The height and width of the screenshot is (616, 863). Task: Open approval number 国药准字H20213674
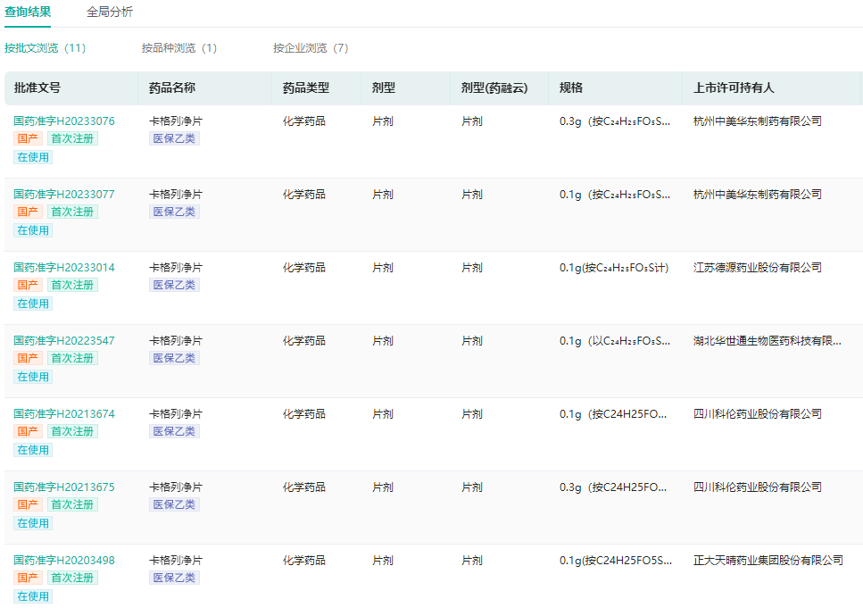click(x=64, y=414)
